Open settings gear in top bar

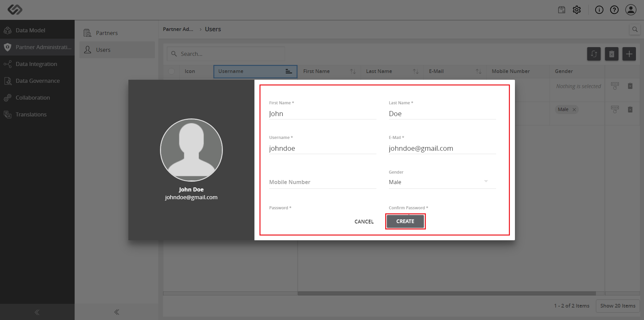tap(577, 10)
